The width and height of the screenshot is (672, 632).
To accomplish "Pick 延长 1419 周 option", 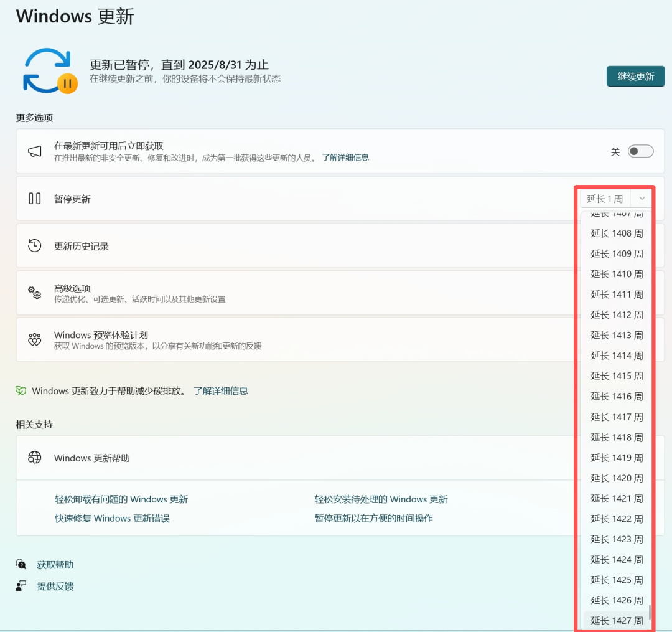I will pyautogui.click(x=617, y=458).
